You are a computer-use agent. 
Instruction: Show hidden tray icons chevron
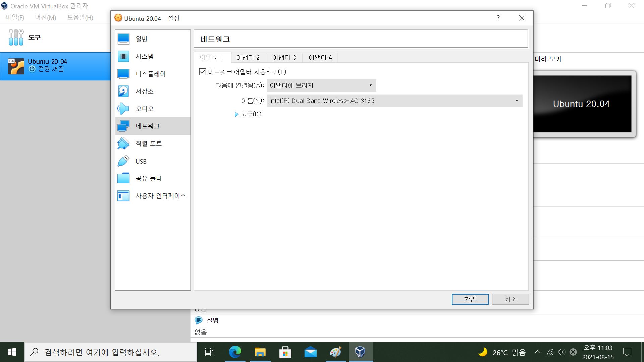538,352
